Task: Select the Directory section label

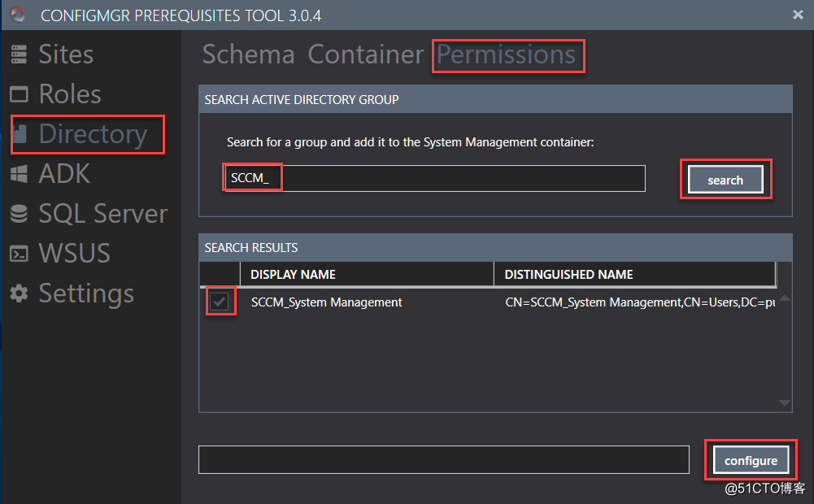Action: point(93,134)
